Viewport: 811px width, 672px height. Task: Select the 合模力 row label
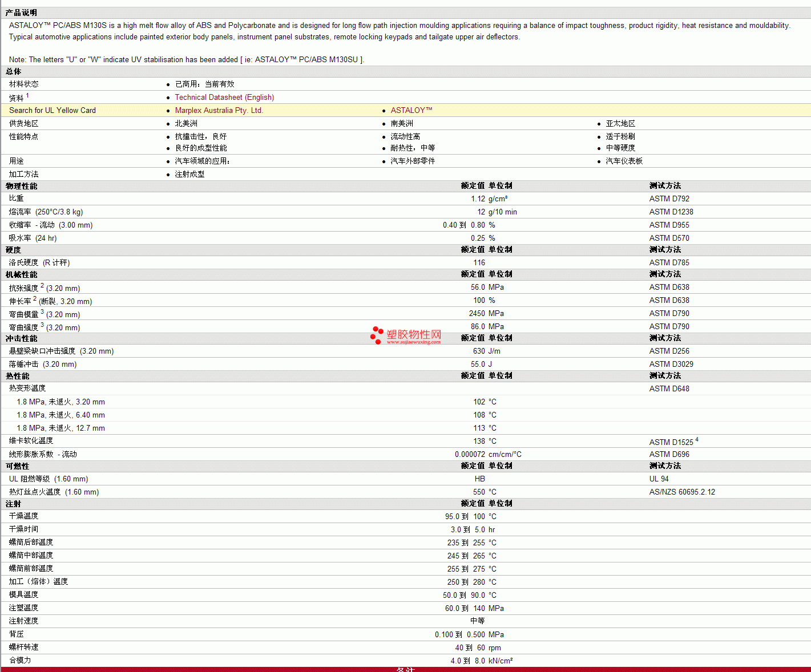21,661
